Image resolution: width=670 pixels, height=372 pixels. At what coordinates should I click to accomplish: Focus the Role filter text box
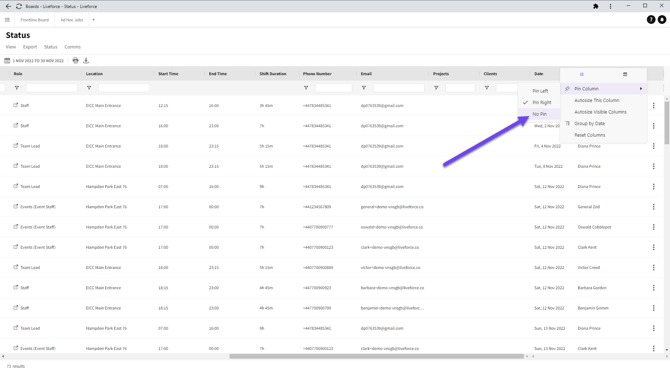click(52, 88)
